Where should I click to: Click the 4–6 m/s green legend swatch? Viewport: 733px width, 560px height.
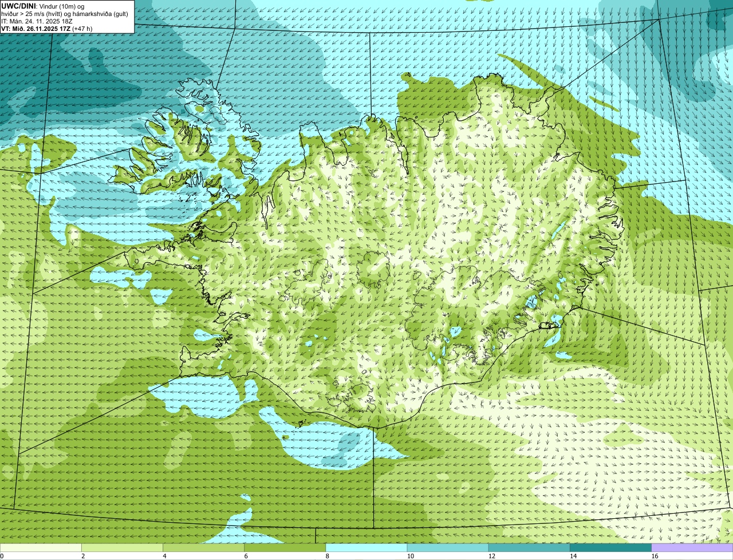coord(203,548)
